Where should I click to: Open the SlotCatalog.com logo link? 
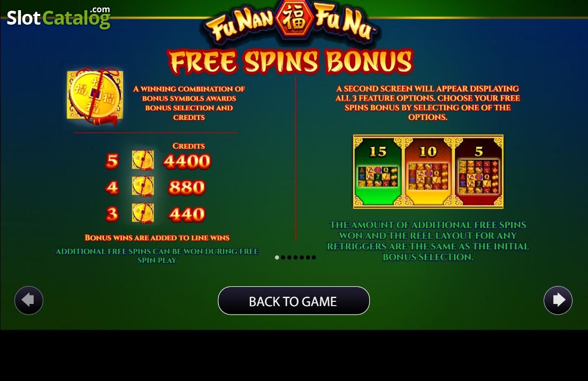click(58, 17)
